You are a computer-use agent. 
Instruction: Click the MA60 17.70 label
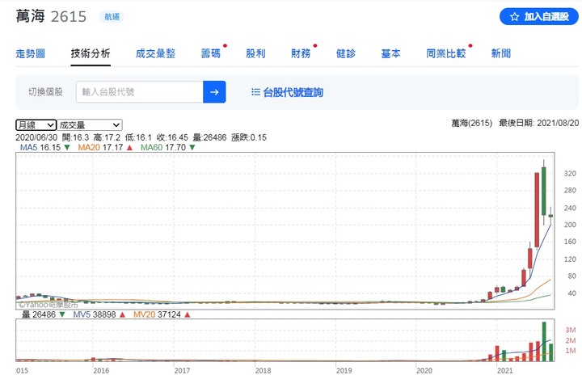pyautogui.click(x=163, y=147)
